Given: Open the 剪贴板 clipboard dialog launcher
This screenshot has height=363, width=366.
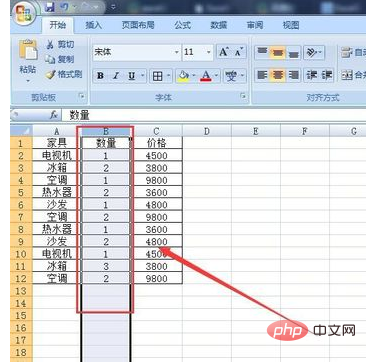Looking at the screenshot, I should tap(81, 97).
